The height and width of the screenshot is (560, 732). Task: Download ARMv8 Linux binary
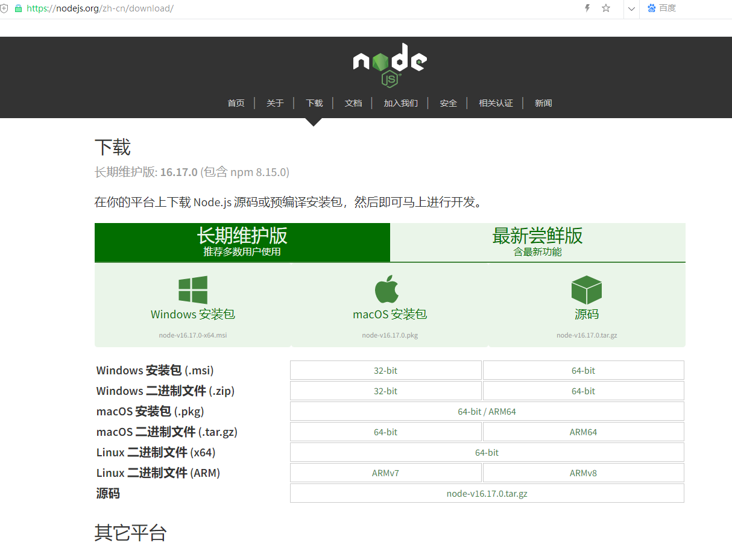(584, 473)
